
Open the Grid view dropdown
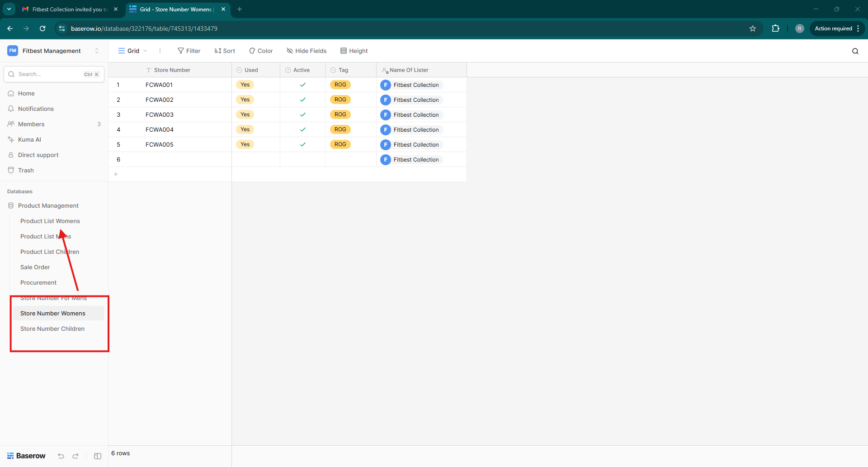point(133,51)
